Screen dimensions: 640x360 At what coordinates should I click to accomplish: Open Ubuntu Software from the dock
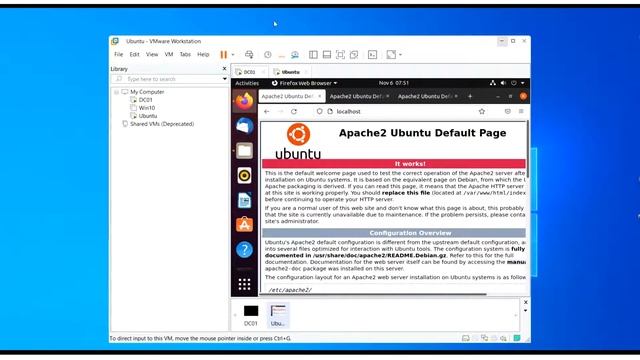tap(244, 224)
